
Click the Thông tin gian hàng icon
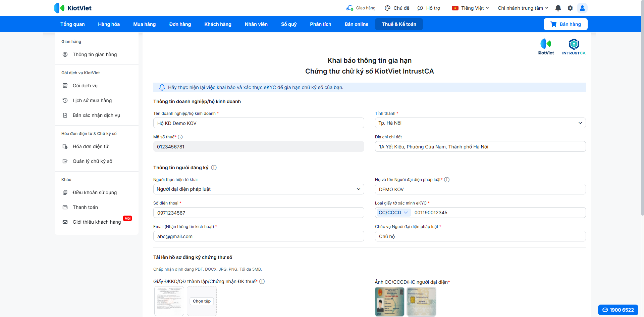click(x=65, y=54)
